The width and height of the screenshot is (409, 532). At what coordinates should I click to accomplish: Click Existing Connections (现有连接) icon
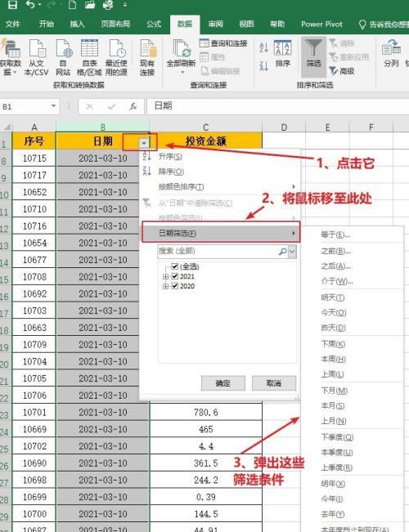tap(148, 48)
